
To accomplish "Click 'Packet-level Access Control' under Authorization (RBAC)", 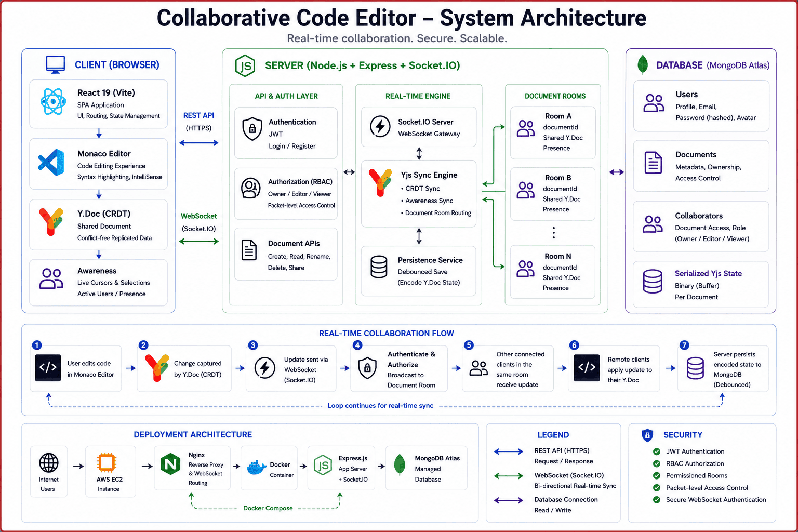I will [301, 206].
